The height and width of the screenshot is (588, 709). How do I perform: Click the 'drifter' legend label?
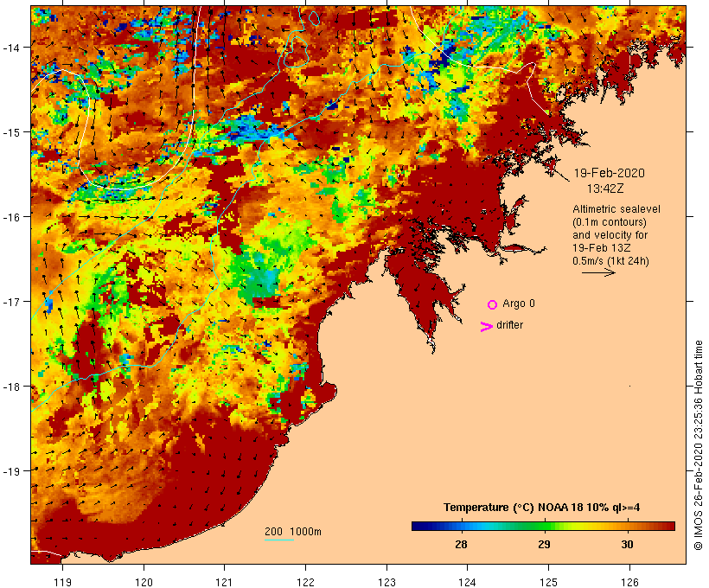(x=509, y=325)
